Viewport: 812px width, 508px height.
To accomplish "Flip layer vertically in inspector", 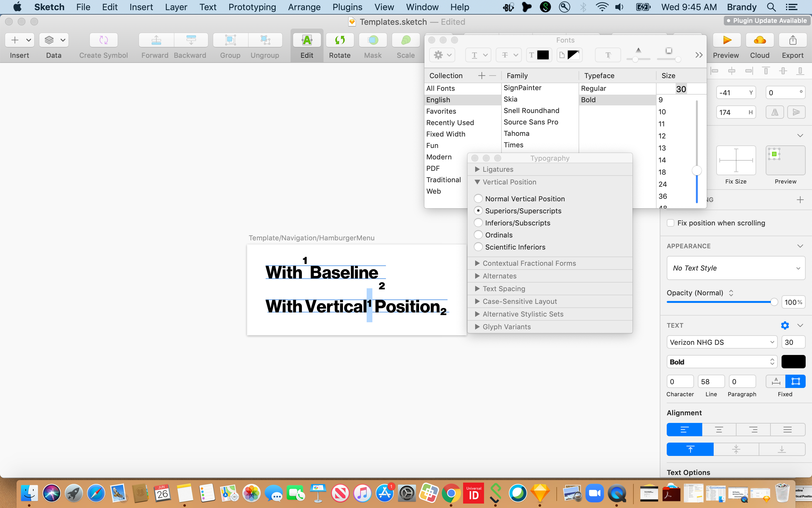I will tap(796, 112).
